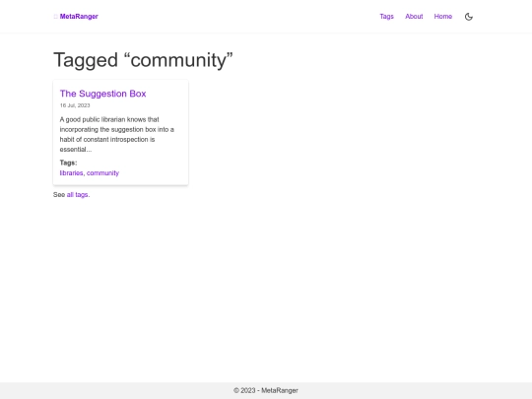Open the MetaRanger site title link
Screen dimensions: 532x399
click(x=79, y=17)
